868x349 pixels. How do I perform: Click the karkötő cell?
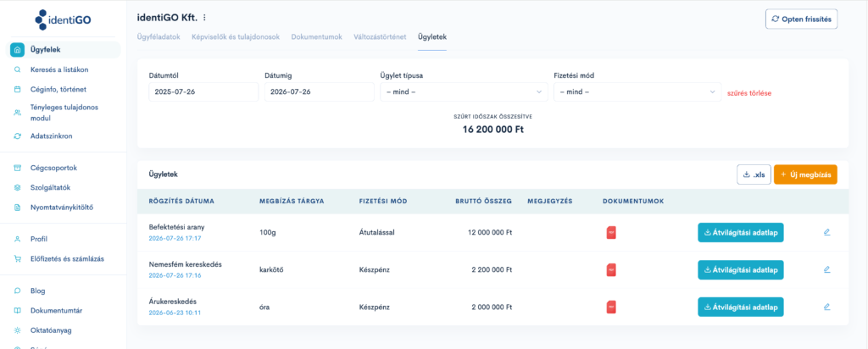click(272, 270)
